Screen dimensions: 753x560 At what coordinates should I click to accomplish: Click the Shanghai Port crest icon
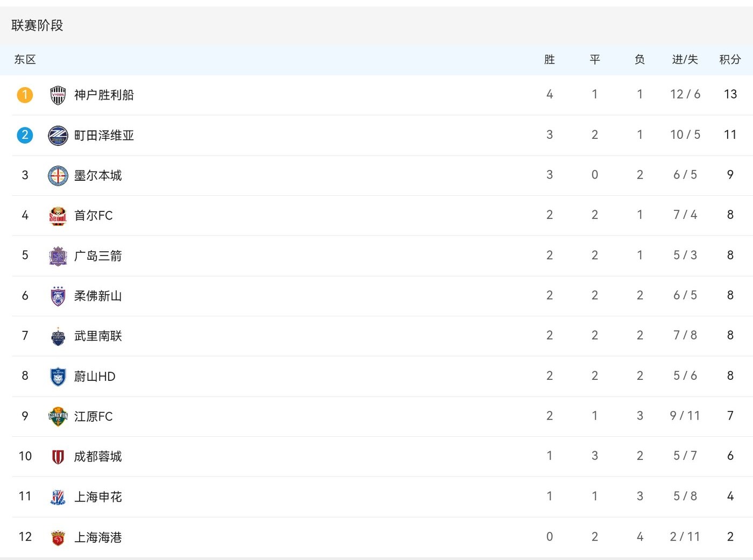pos(58,537)
